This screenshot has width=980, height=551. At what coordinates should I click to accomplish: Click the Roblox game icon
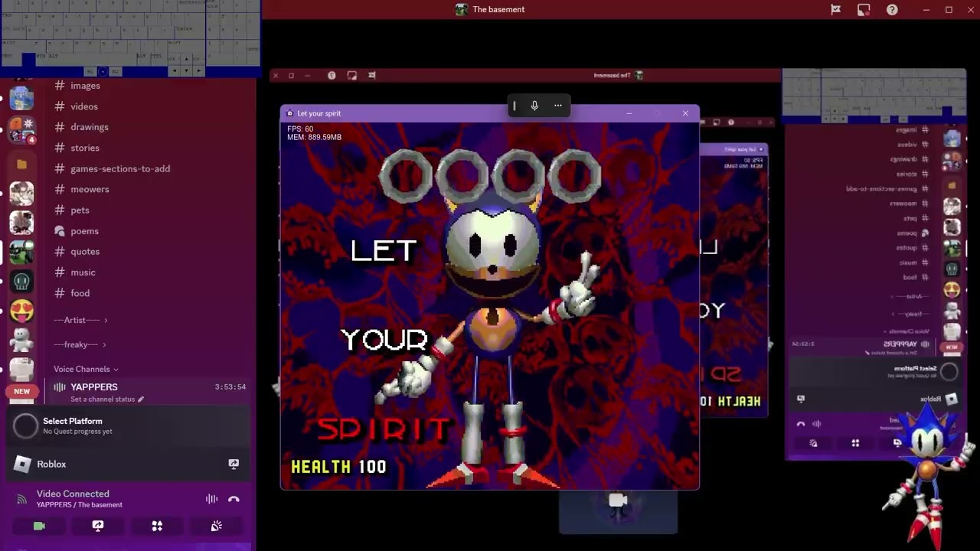pos(23,464)
